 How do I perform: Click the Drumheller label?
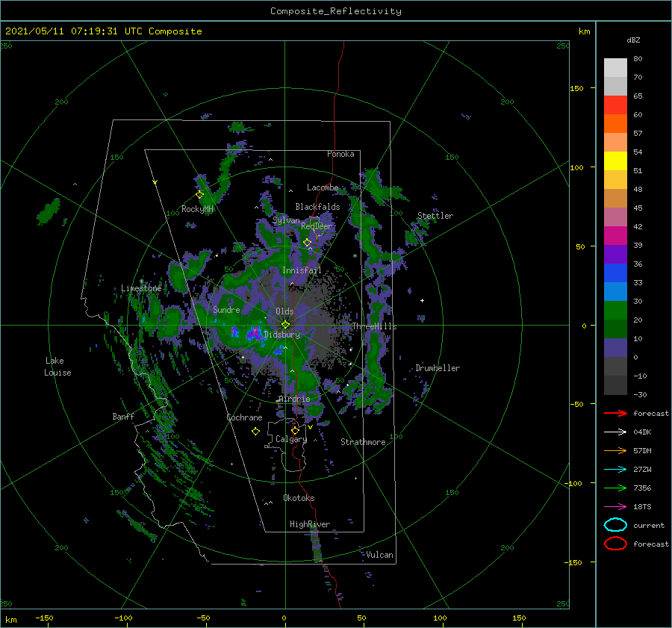[x=438, y=368]
